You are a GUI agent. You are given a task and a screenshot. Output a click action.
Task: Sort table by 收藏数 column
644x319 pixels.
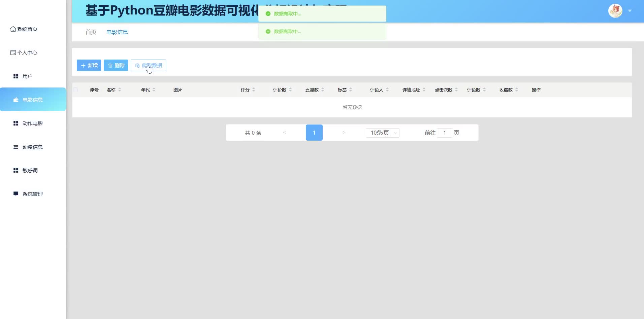pyautogui.click(x=517, y=90)
